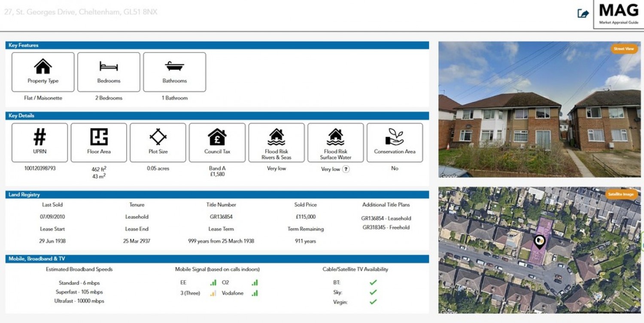Click the share/export icon near MAG logo
644x323 pixels.
pos(583,14)
